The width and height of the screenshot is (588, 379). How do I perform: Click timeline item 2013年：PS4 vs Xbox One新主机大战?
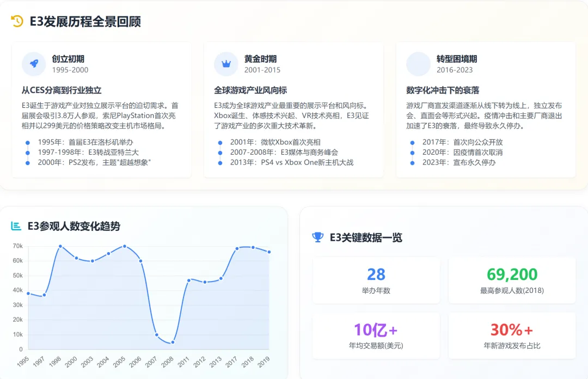[x=292, y=162]
